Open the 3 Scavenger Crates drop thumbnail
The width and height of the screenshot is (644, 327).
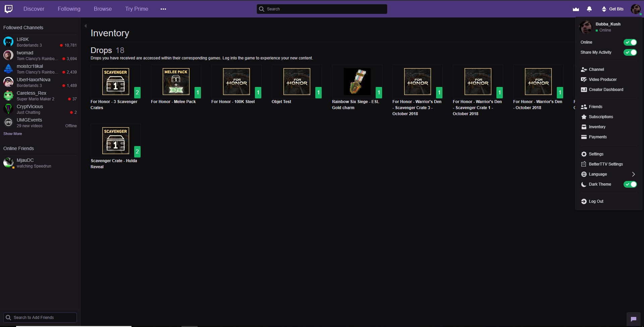coord(116,82)
